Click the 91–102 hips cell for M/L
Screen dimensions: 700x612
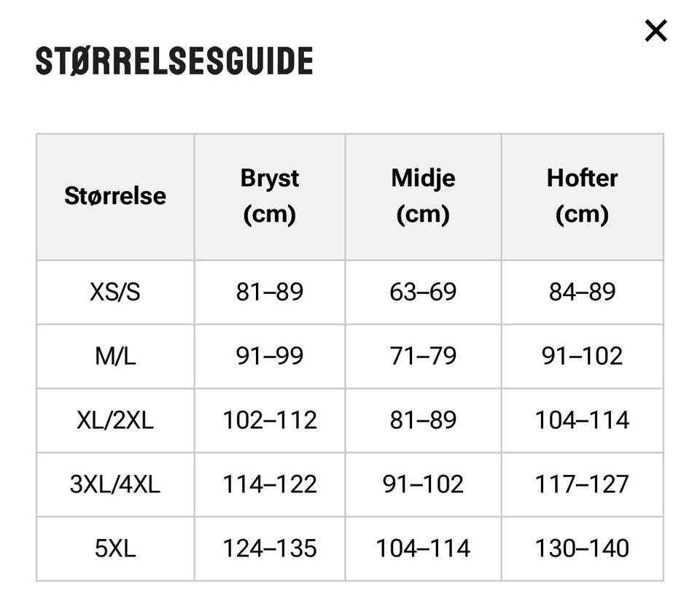pos(582,357)
